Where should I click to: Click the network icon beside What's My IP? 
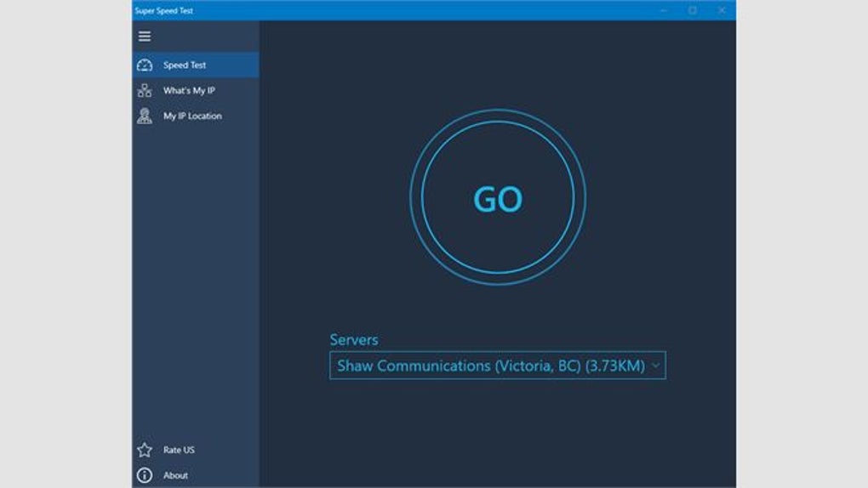tap(145, 90)
